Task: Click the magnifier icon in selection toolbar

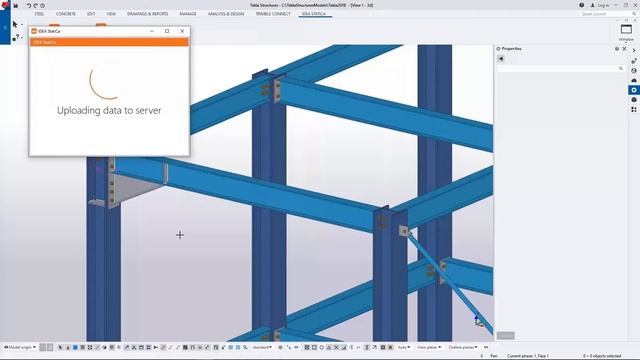Action: click(x=245, y=347)
